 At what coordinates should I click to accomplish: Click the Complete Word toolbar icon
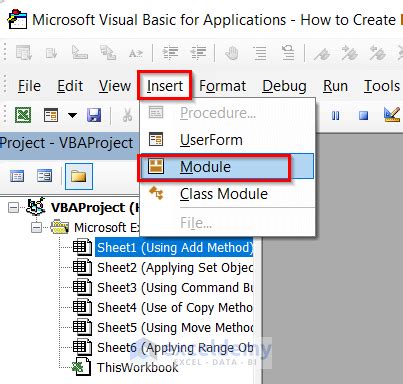[136, 53]
